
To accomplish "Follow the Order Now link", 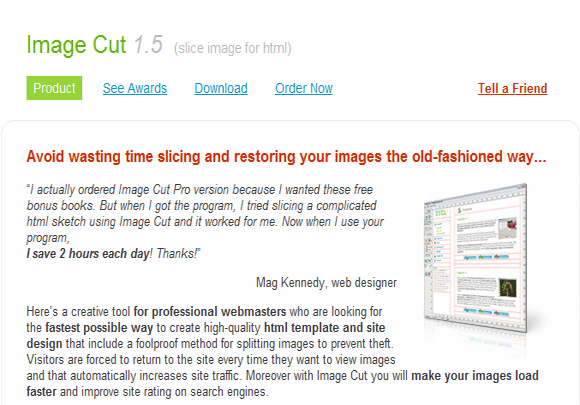I will click(x=304, y=88).
